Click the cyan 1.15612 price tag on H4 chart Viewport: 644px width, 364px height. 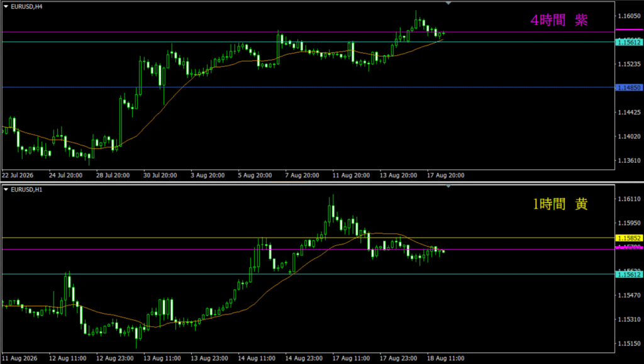629,42
